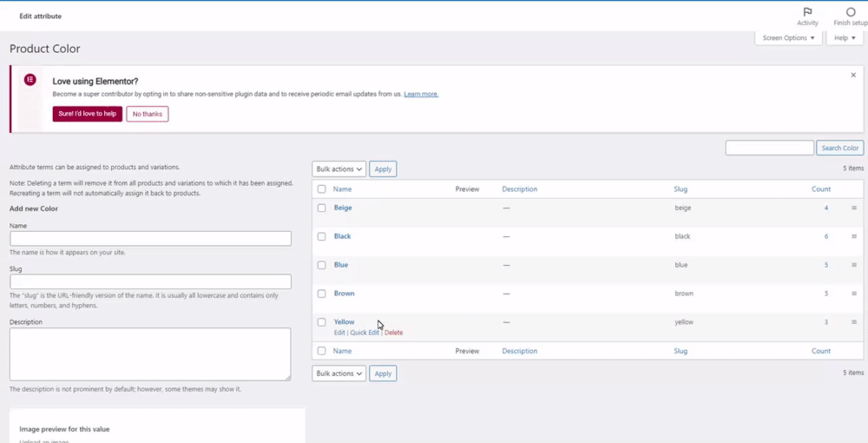Expand the Screen Options panel
Viewport: 868px width, 443px height.
coord(788,38)
